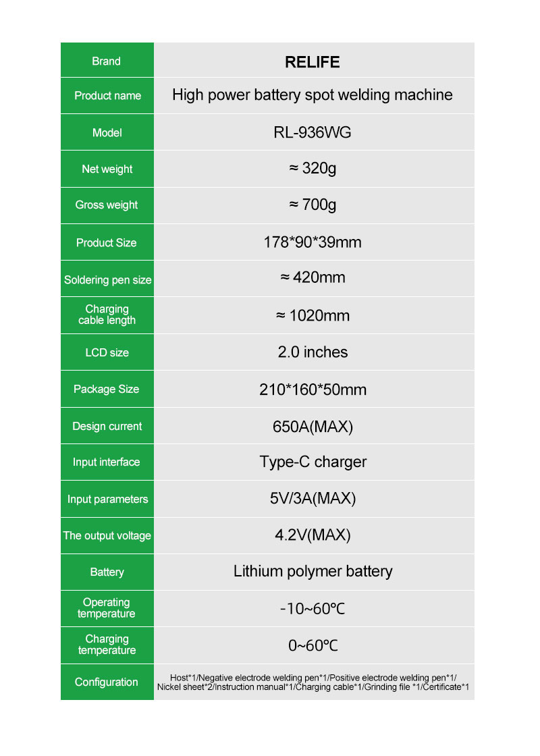Click the 'Lithium polymer battery' value
The image size is (540, 756).
(x=312, y=572)
